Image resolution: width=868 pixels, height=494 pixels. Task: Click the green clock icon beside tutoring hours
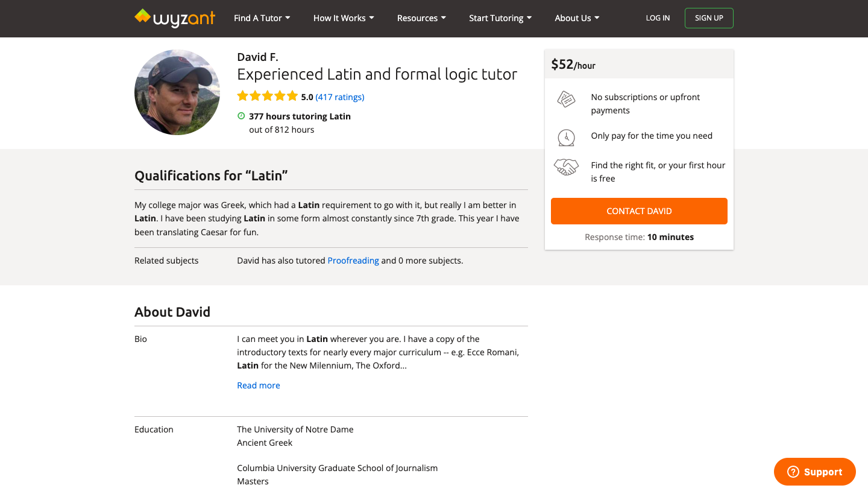[241, 116]
